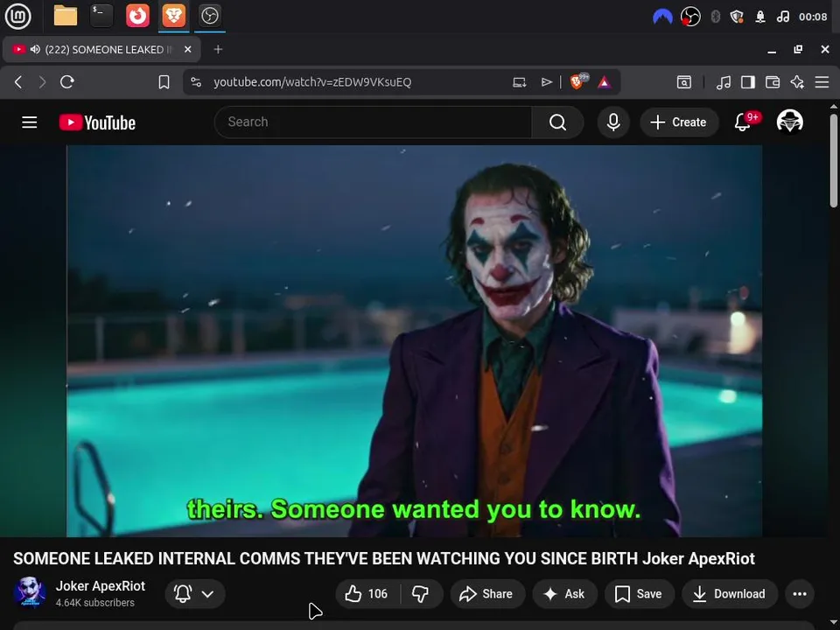Open Leo AI assistant star icon
Screen dimensions: 840x630
(797, 82)
